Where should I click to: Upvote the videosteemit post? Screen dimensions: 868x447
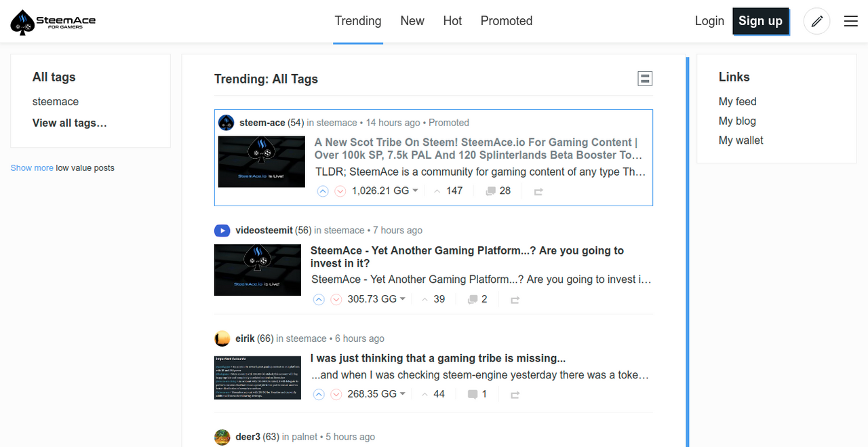pos(319,299)
